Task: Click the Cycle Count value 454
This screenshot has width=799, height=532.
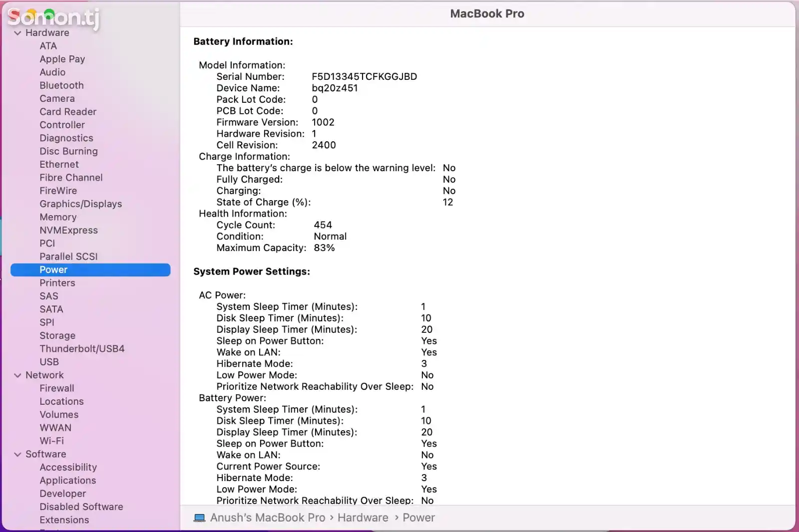Action: (323, 225)
